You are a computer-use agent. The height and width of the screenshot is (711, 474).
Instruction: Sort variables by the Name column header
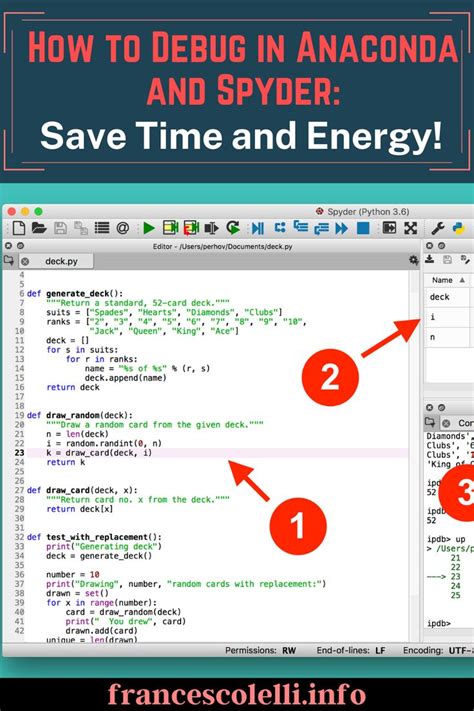point(442,280)
